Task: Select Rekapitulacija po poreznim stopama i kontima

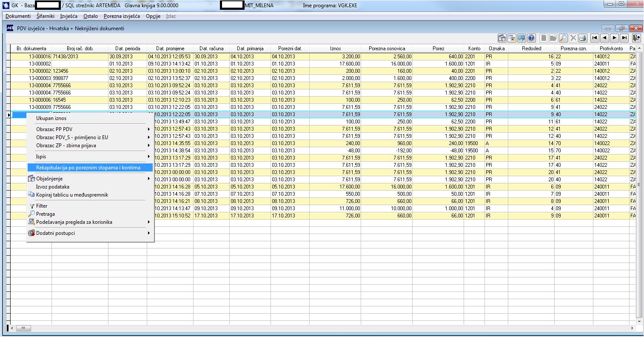Action: point(90,168)
